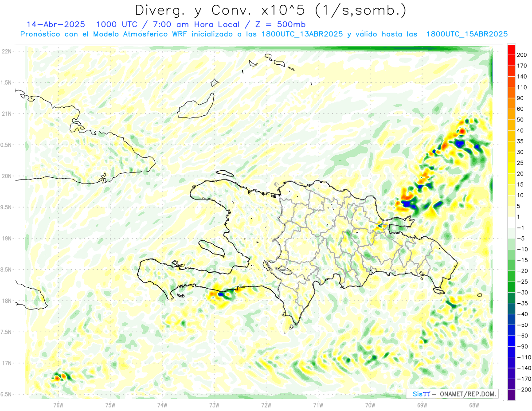Click the '68W' longitude label
Image resolution: width=532 pixels, height=411 pixels.
tap(474, 405)
